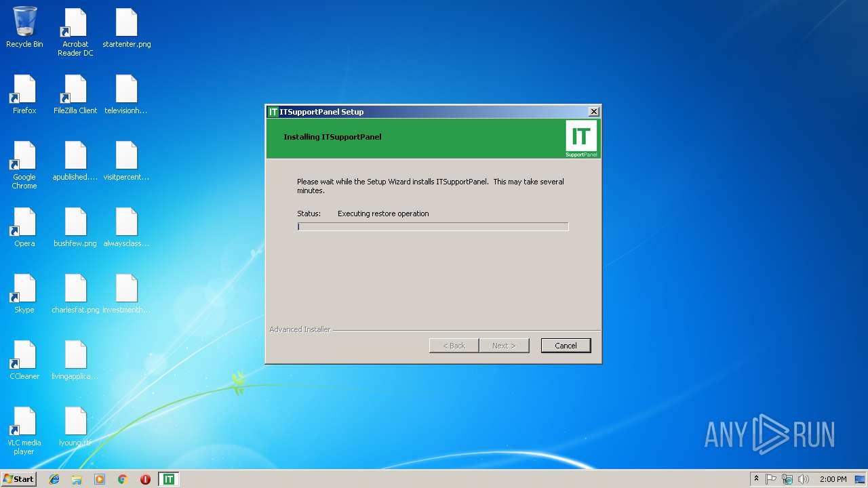The image size is (868, 488).
Task: Select the alwaysclass... file icon
Action: pos(127,227)
